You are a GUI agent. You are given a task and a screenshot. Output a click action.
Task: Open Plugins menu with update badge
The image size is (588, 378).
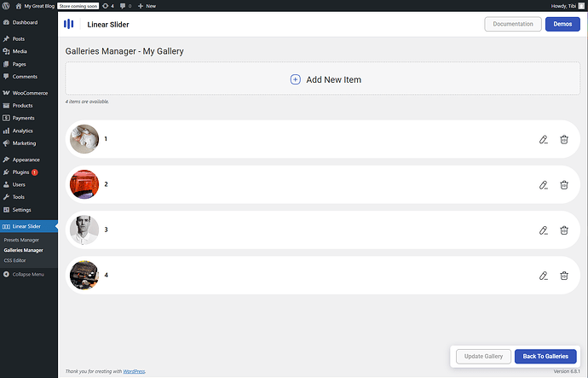[x=29, y=172]
